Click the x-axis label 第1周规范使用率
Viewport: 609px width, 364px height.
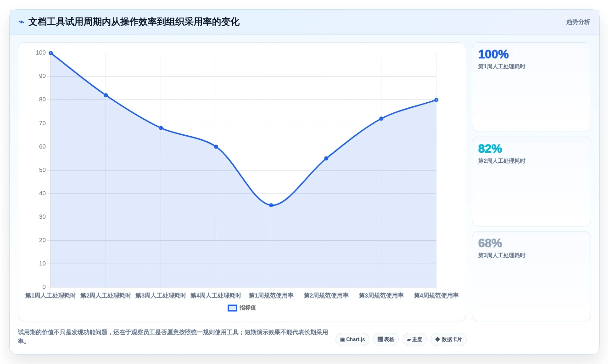click(x=271, y=296)
